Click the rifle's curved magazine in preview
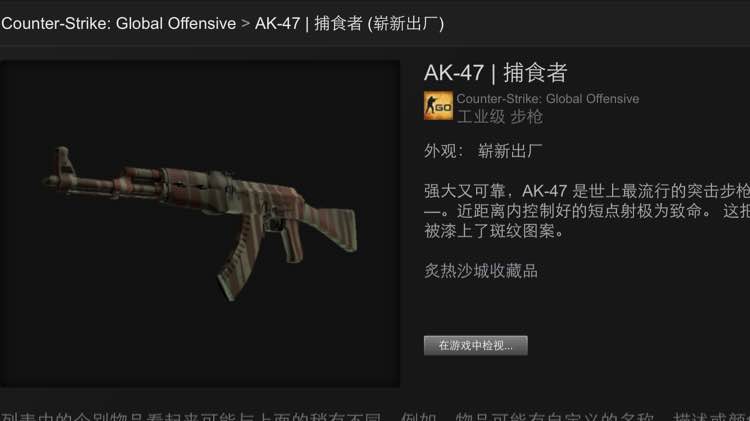The image size is (750, 421). 238,260
